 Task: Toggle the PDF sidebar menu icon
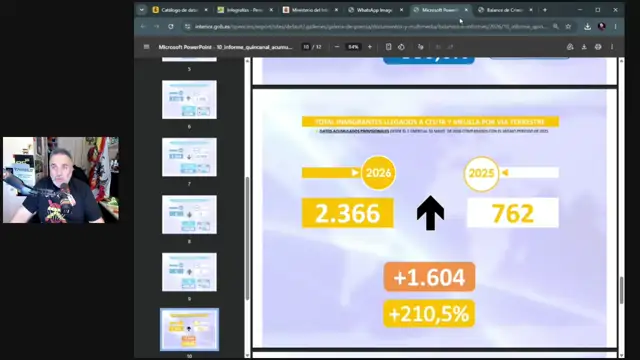pos(146,47)
